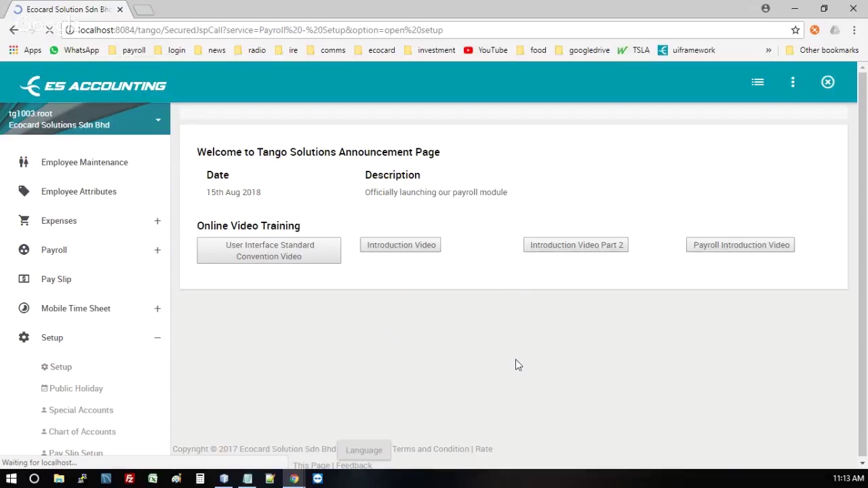The width and height of the screenshot is (868, 488).
Task: Open the Employee Maintenance people icon
Action: tap(24, 162)
